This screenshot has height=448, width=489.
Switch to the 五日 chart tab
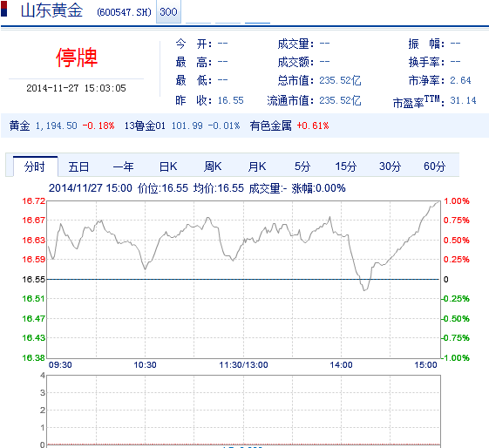79,166
